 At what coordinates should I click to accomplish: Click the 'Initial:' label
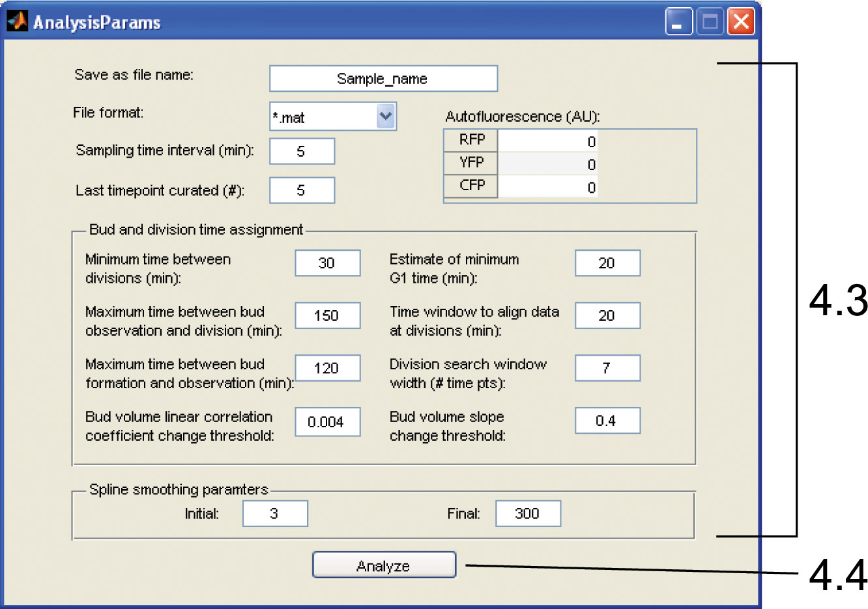(x=202, y=514)
